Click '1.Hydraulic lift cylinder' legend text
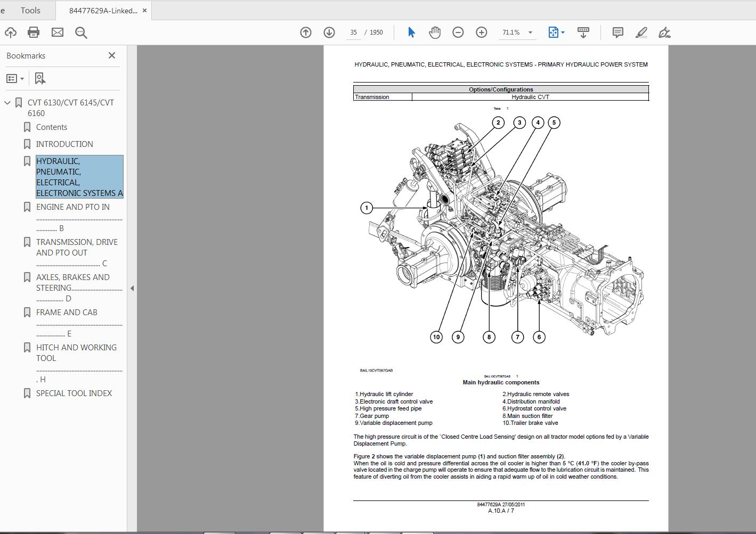Viewport: 756px width, 534px height. (384, 394)
